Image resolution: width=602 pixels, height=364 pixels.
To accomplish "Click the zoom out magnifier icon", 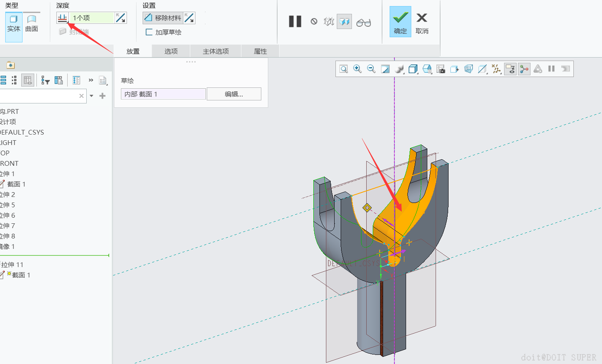I will [371, 69].
